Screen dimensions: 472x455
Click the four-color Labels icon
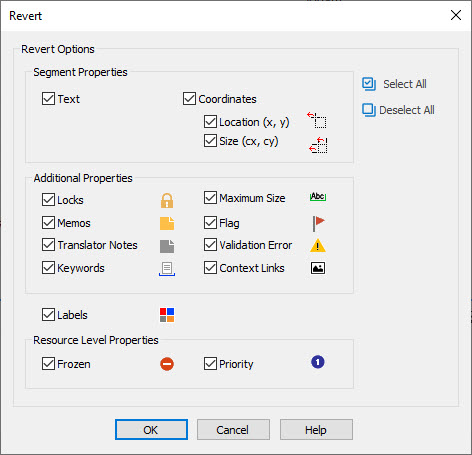(x=167, y=315)
